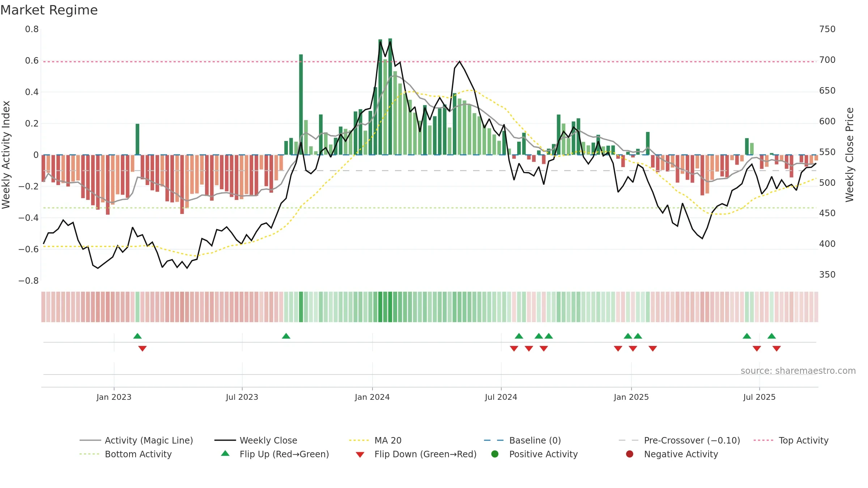
Task: Click the Jan 2025 x-axis label
Action: [631, 397]
